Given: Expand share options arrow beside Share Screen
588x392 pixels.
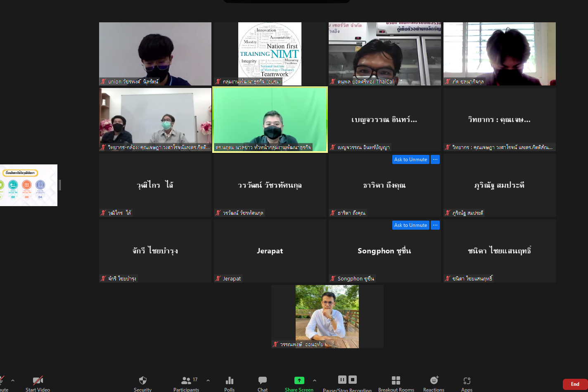Looking at the screenshot, I should [315, 380].
